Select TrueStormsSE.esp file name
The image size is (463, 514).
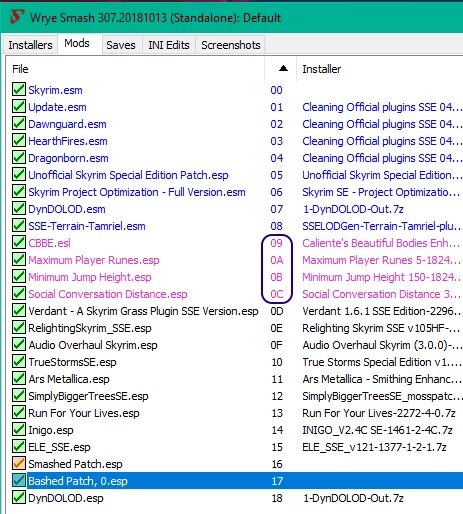point(72,362)
